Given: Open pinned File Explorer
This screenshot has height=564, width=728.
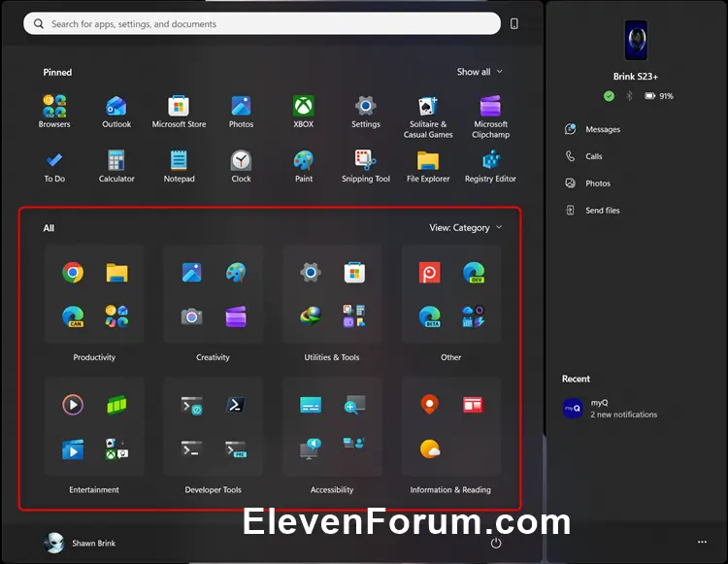Looking at the screenshot, I should [x=428, y=166].
